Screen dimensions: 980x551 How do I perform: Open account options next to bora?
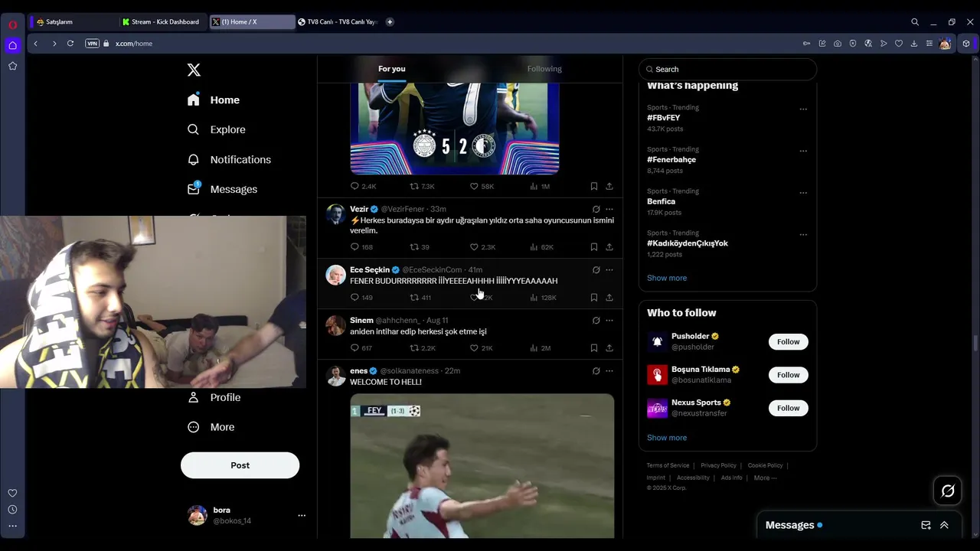pyautogui.click(x=302, y=515)
